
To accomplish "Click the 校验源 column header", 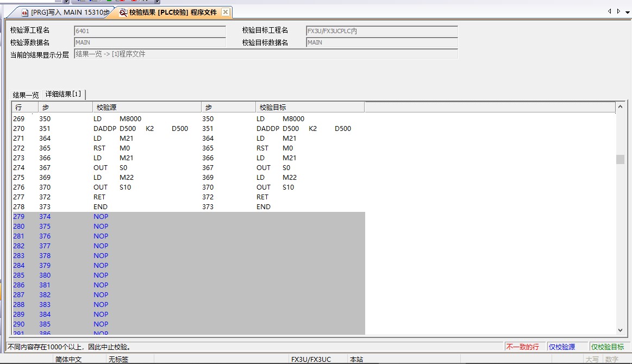I will click(x=147, y=108).
